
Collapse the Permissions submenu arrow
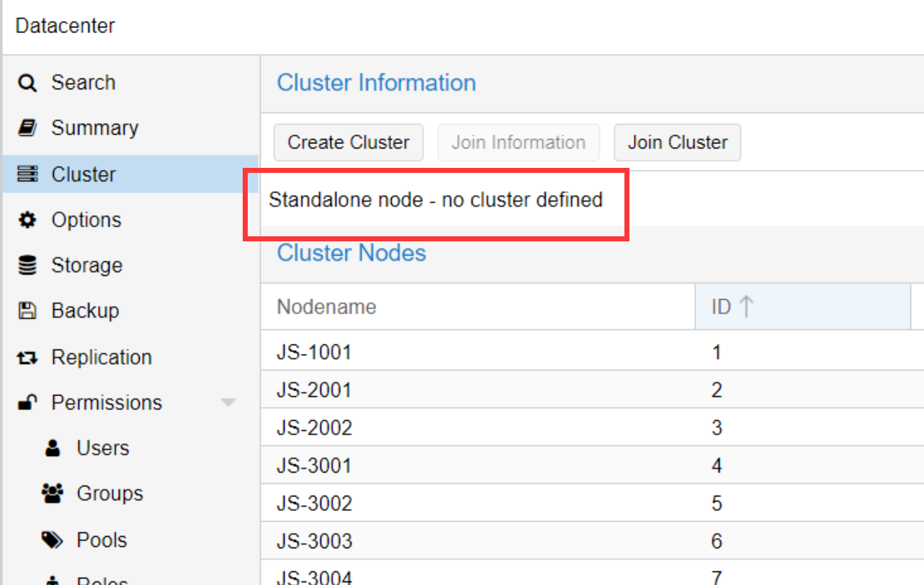click(228, 403)
